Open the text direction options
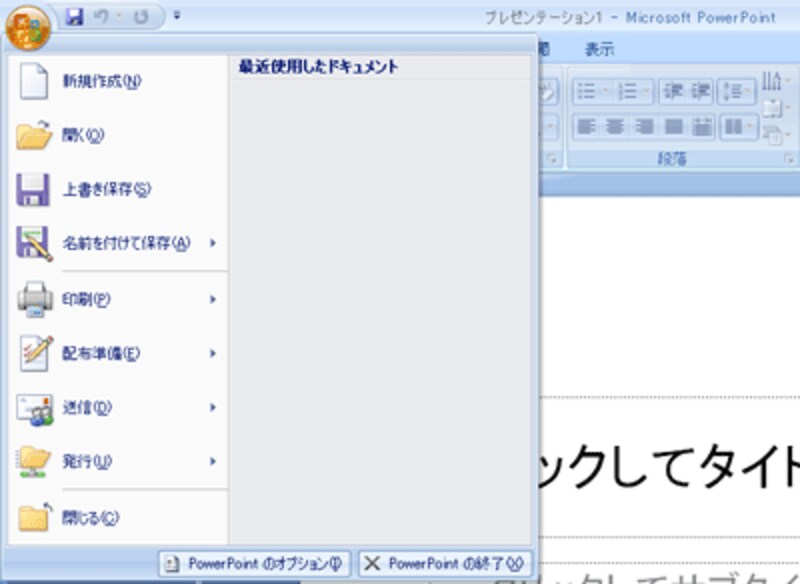Viewport: 800px width, 584px height. [775, 81]
